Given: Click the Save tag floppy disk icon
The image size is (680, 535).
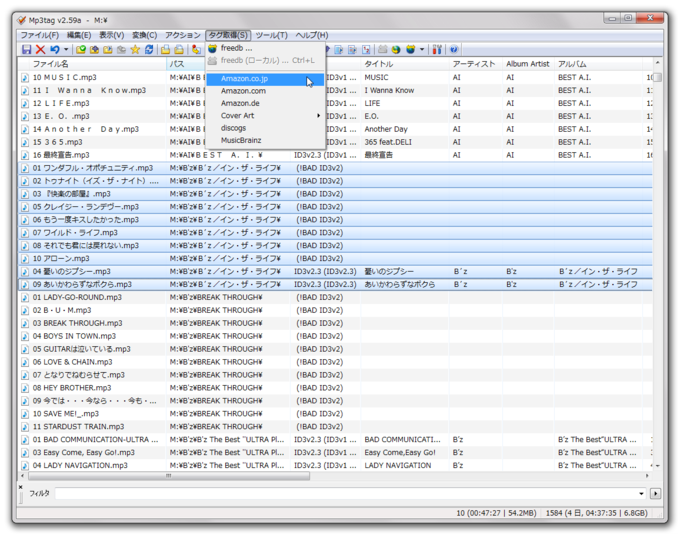Looking at the screenshot, I should coord(26,49).
